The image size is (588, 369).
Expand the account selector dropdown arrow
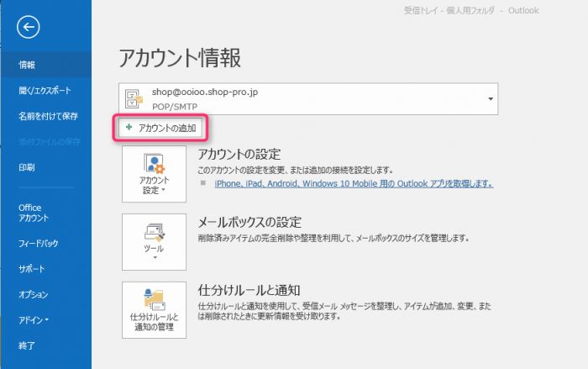[x=490, y=98]
